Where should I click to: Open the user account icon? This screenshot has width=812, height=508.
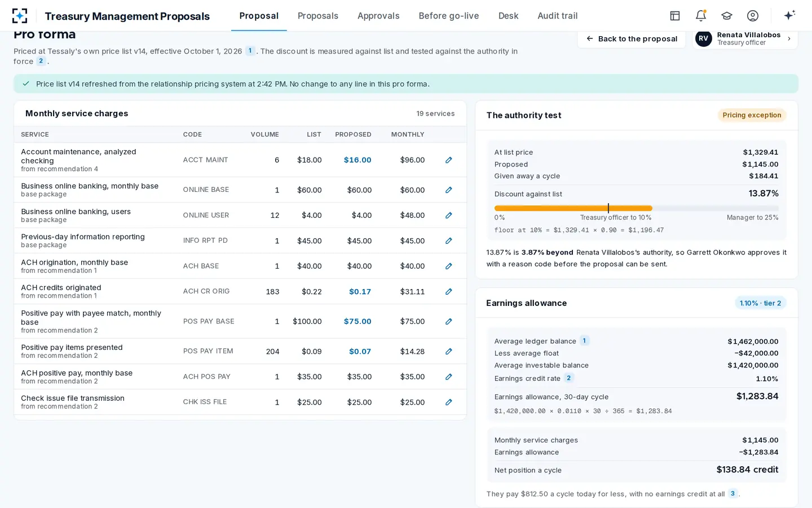[x=753, y=16]
